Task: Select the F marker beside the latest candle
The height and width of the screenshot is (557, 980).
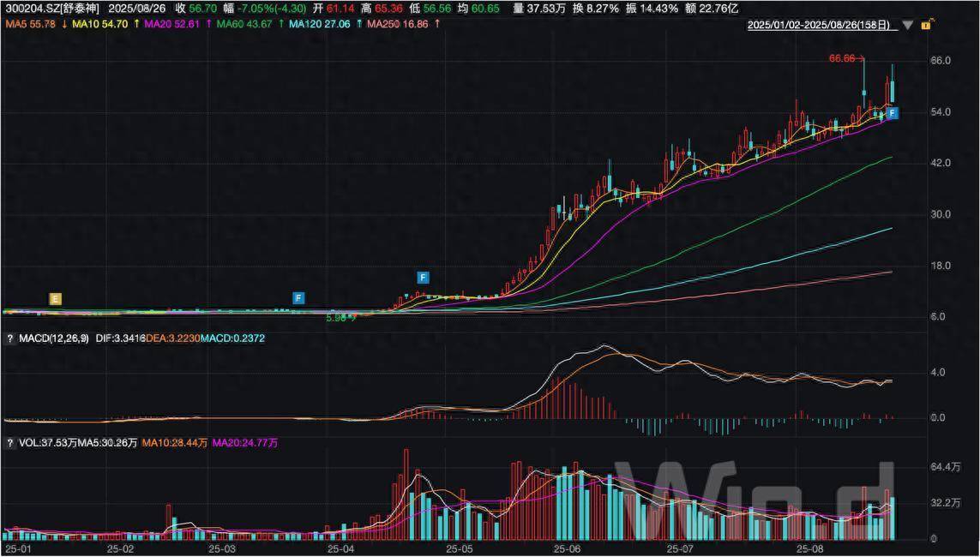Action: click(892, 112)
